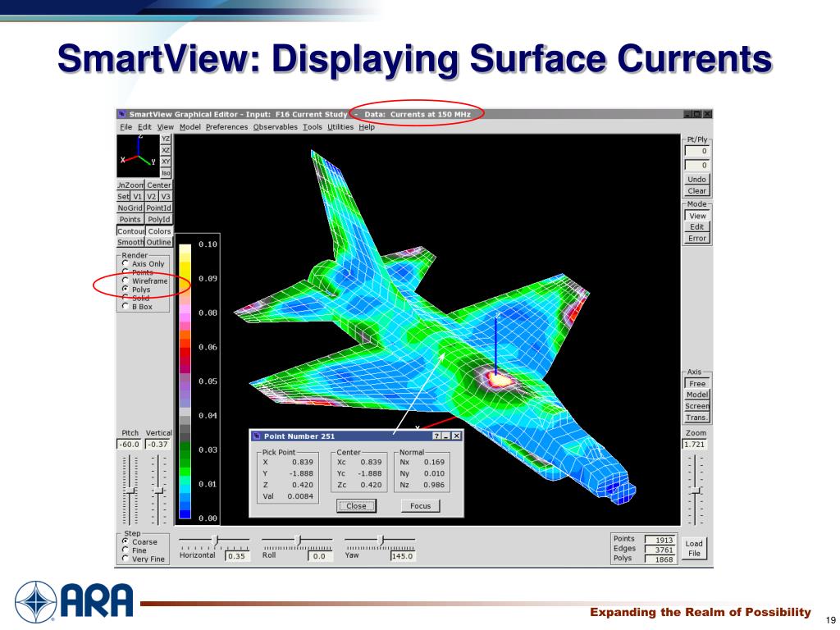Set Axis to Trans.
Screen dimensions: 840x630
697,418
